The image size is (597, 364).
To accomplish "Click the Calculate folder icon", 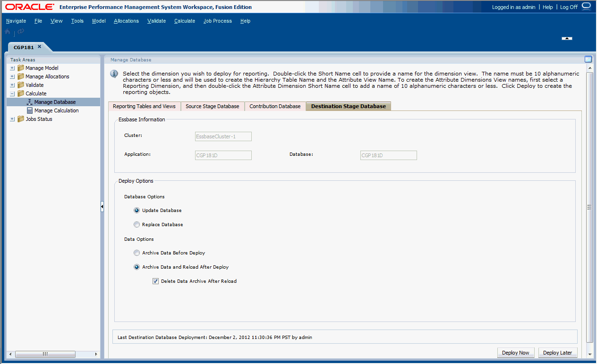I will (21, 93).
